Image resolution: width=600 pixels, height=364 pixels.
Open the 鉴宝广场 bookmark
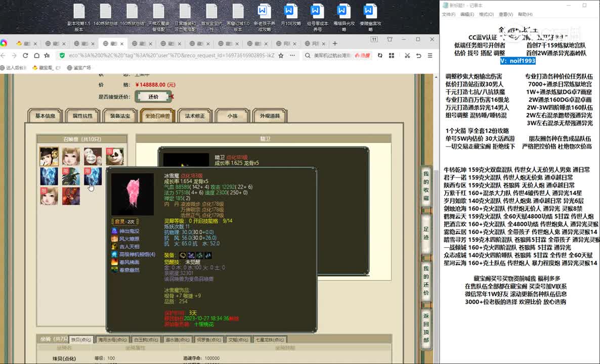coord(79,68)
